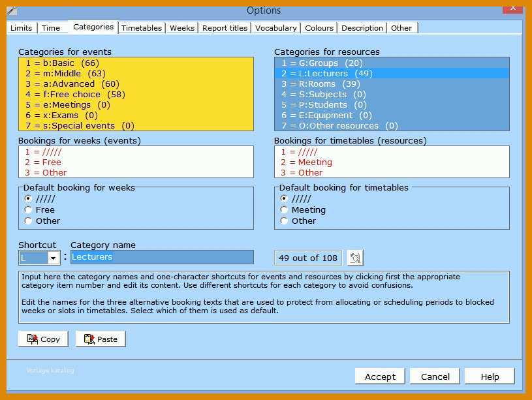Click the icon button next to 49 out of 108

point(355,258)
